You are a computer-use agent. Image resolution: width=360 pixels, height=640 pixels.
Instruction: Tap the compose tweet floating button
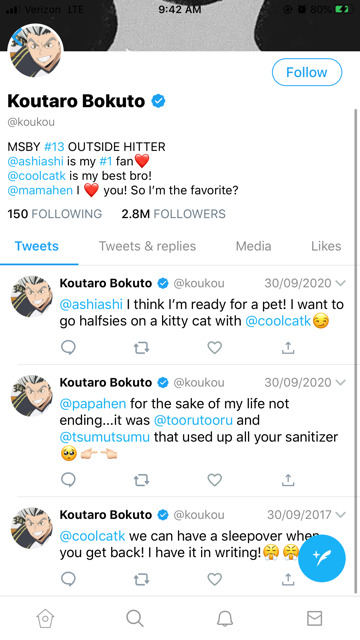[x=322, y=558]
